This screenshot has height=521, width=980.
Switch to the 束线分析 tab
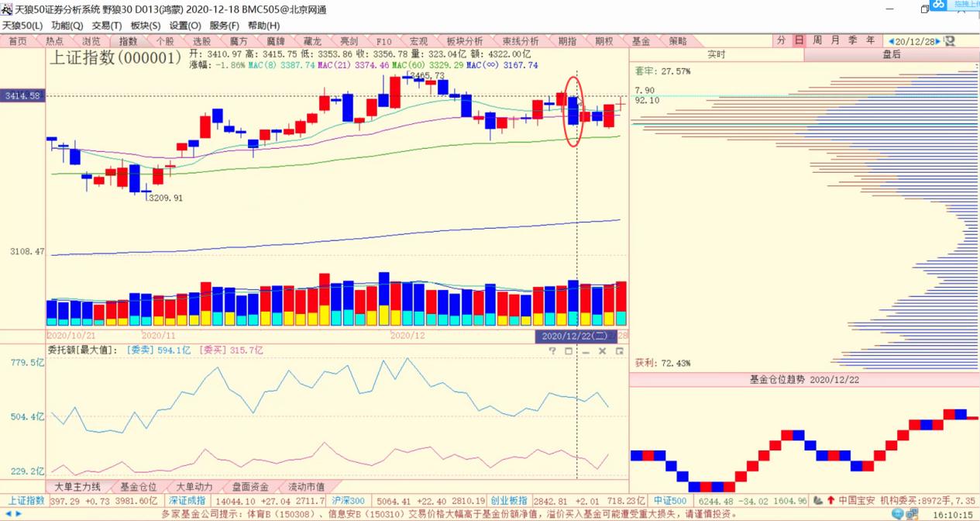(521, 41)
